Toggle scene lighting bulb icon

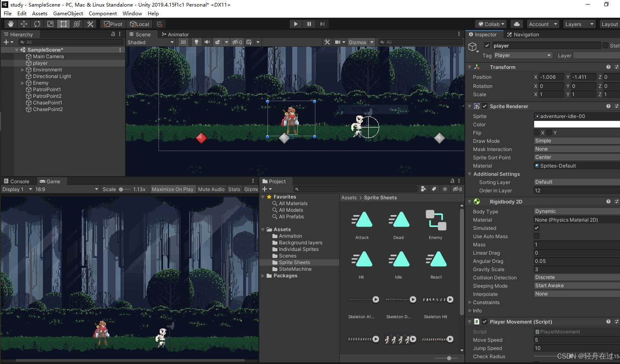pyautogui.click(x=196, y=42)
